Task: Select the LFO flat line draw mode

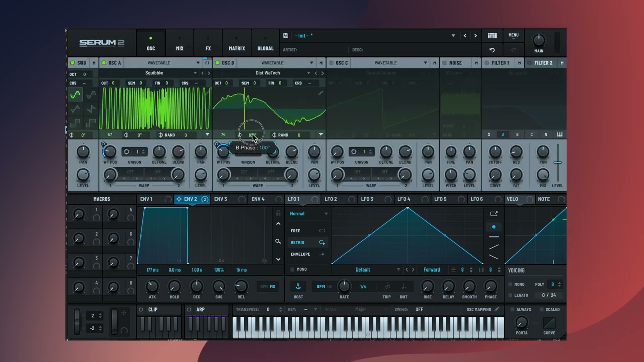Action: point(494,237)
